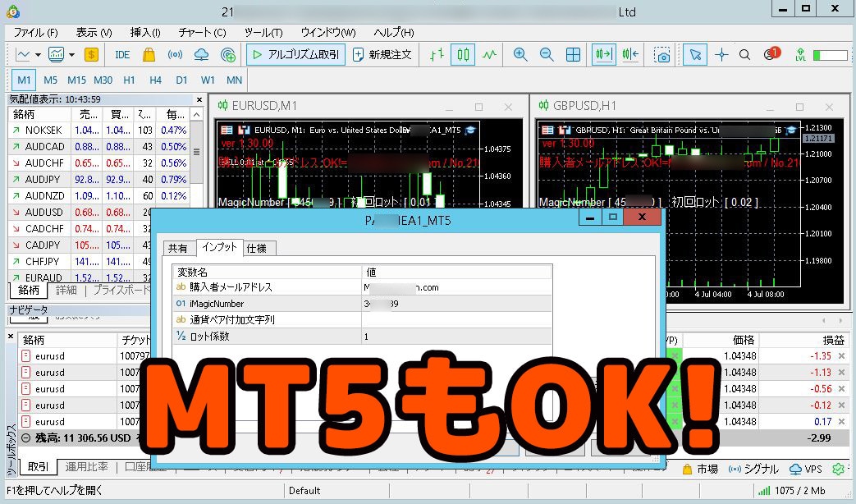Open the 運用比率 tab in toolbox
Screen dimensions: 856x504
[87, 467]
